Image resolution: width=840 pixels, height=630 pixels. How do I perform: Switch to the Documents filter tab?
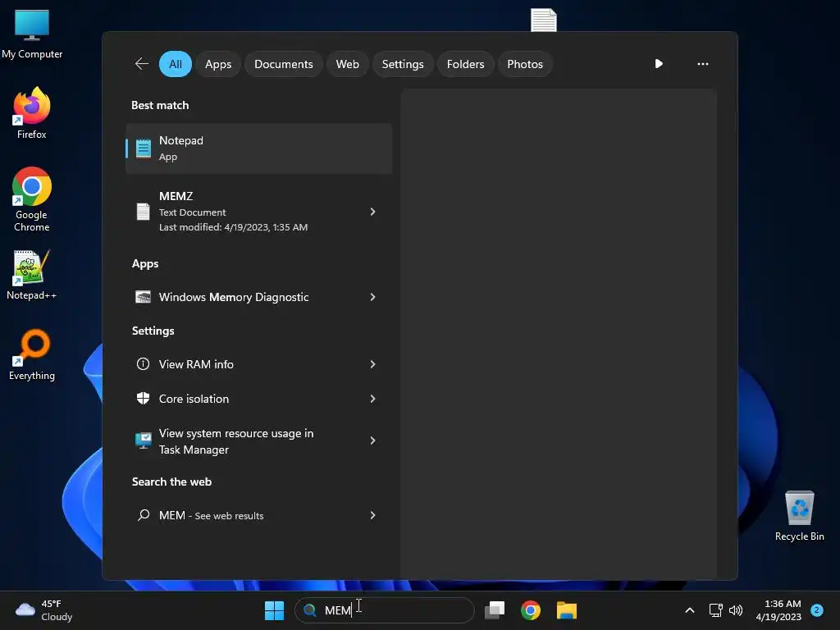click(283, 64)
